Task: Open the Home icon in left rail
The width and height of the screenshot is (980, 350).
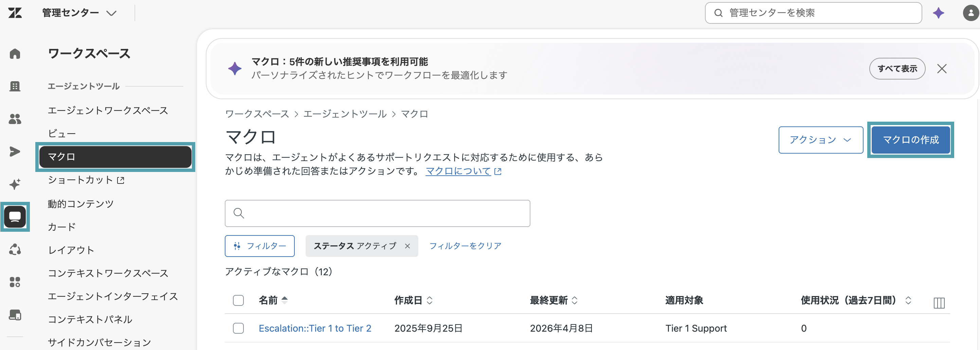Action: [15, 54]
